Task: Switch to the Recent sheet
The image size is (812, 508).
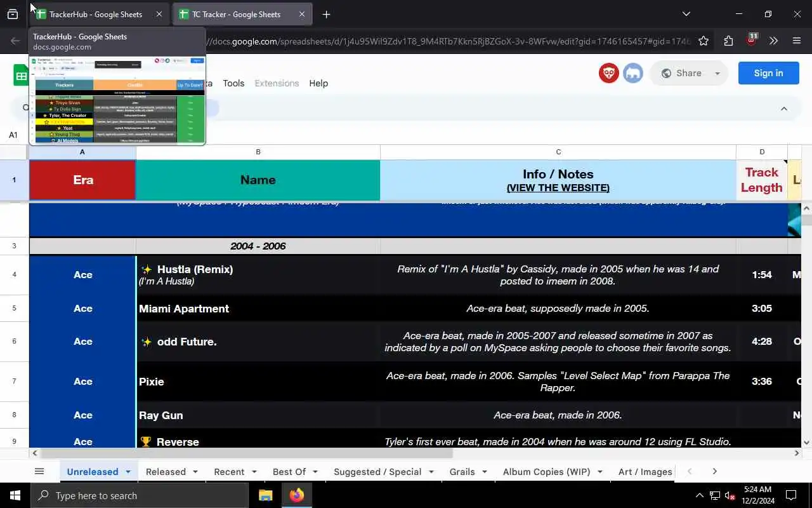Action: [229, 472]
